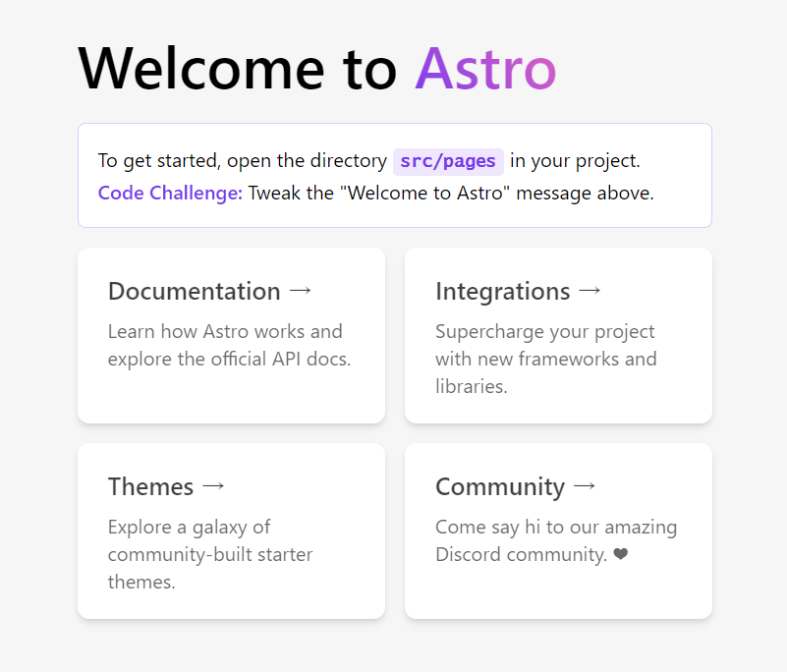Select the Welcome to Astro heading

click(x=316, y=69)
